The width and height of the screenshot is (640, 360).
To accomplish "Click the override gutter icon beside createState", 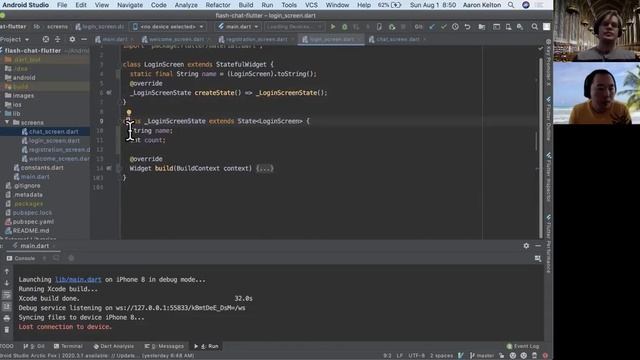I will click(109, 93).
